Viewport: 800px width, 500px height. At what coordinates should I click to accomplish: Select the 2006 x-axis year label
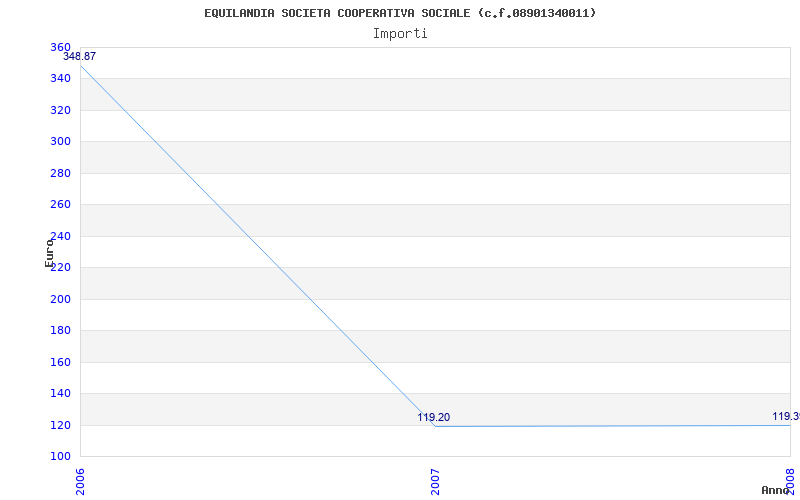click(x=80, y=482)
